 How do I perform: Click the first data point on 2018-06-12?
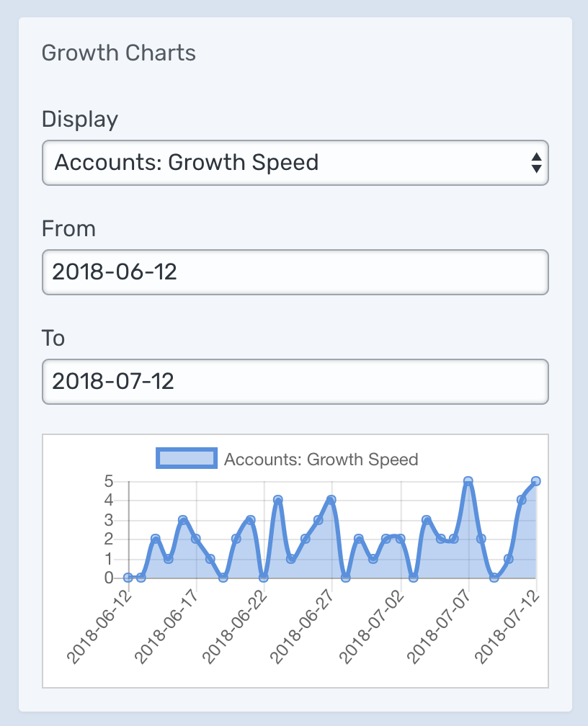[x=128, y=578]
